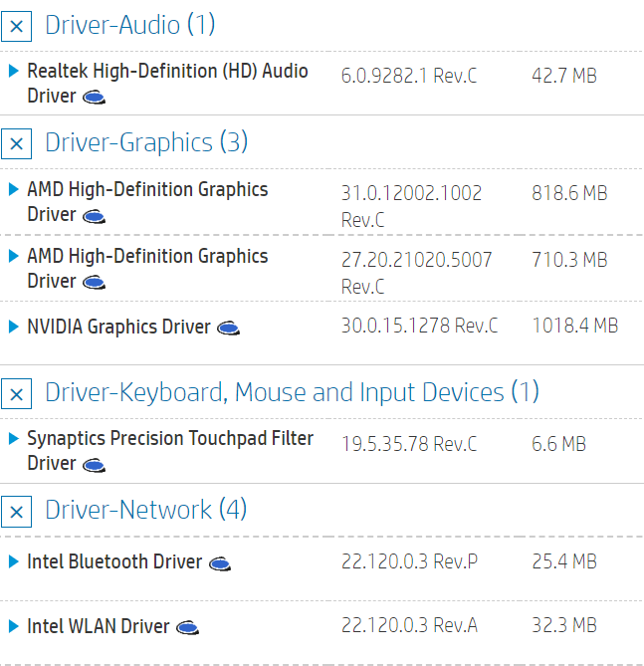Collapse the Driver-Audio category box
Image resolution: width=644 pixels, height=666 pixels.
[16, 26]
